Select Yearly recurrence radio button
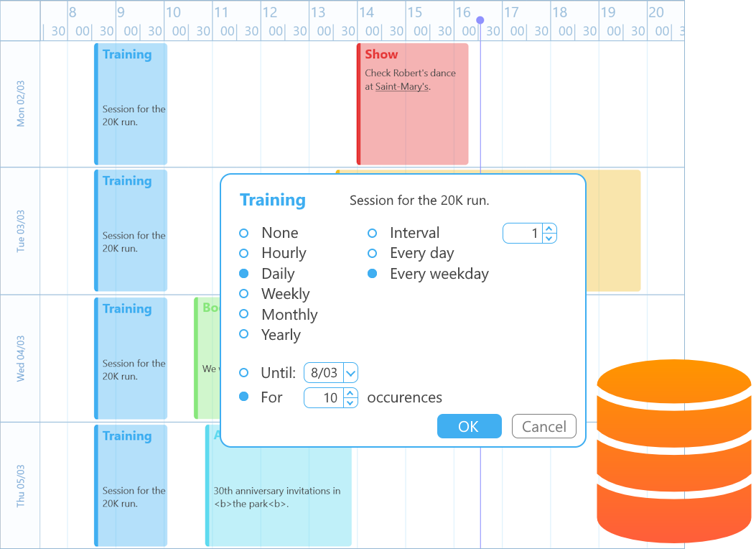Viewport: 756px width, 549px height. 243,334
